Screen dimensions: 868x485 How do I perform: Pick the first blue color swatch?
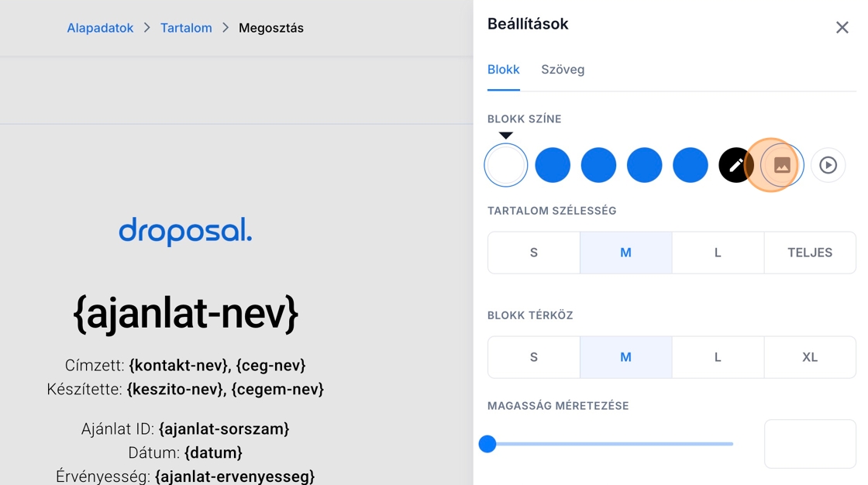(553, 165)
